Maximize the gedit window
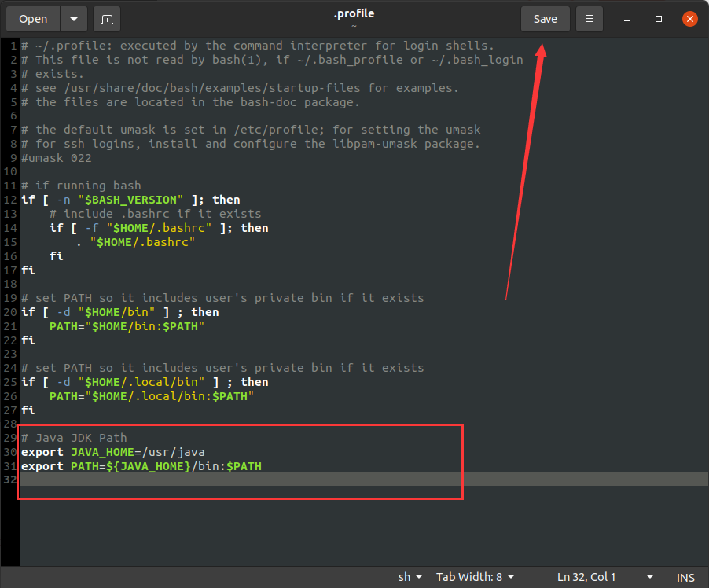Screen dimensions: 709x588 pos(659,19)
